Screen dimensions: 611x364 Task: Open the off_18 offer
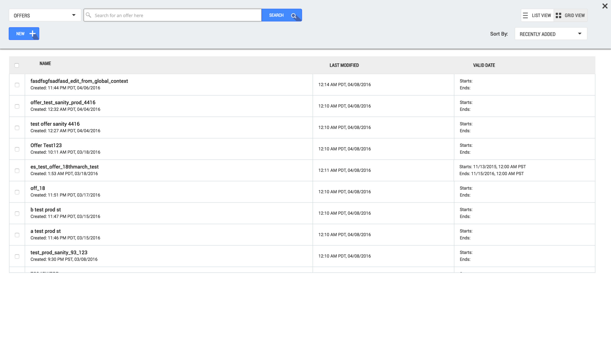click(38, 188)
